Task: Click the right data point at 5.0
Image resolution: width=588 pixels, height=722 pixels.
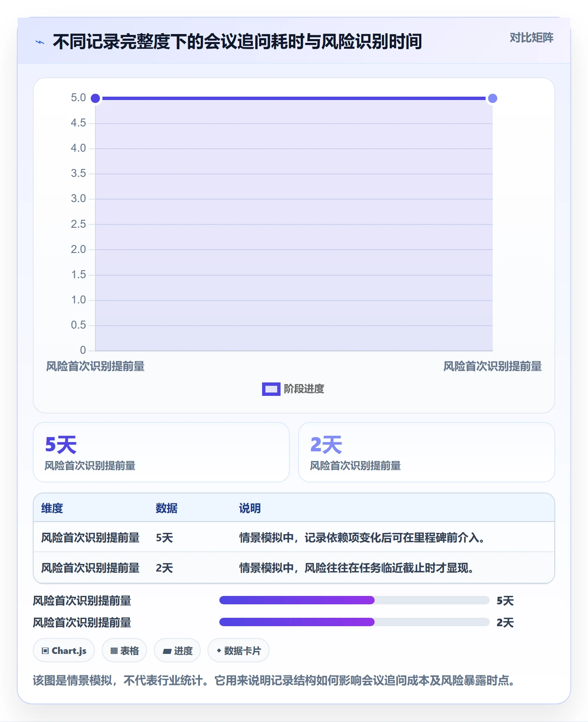Action: pyautogui.click(x=492, y=98)
